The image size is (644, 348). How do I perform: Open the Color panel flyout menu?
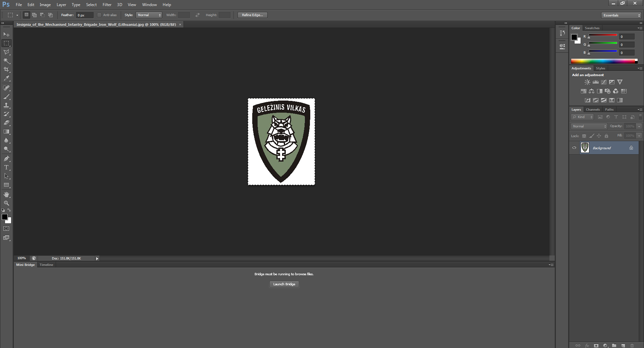640,28
